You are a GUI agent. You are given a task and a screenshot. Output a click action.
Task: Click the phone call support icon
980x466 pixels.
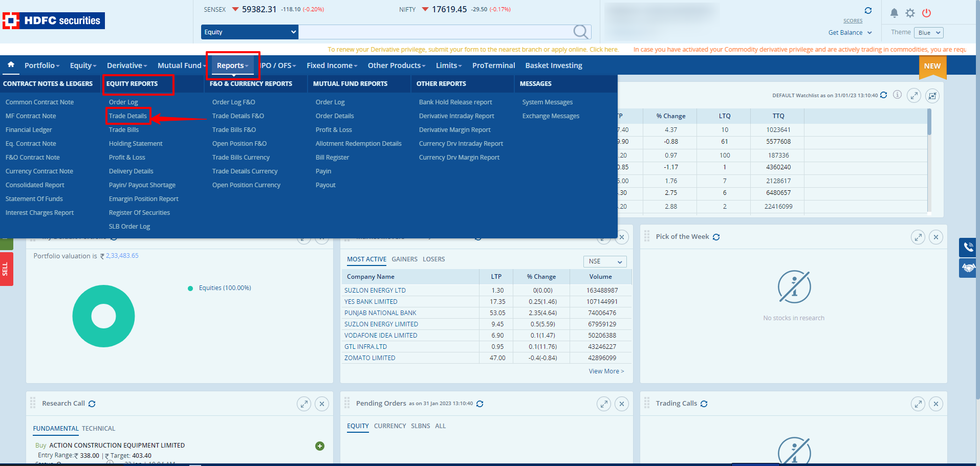(x=968, y=247)
